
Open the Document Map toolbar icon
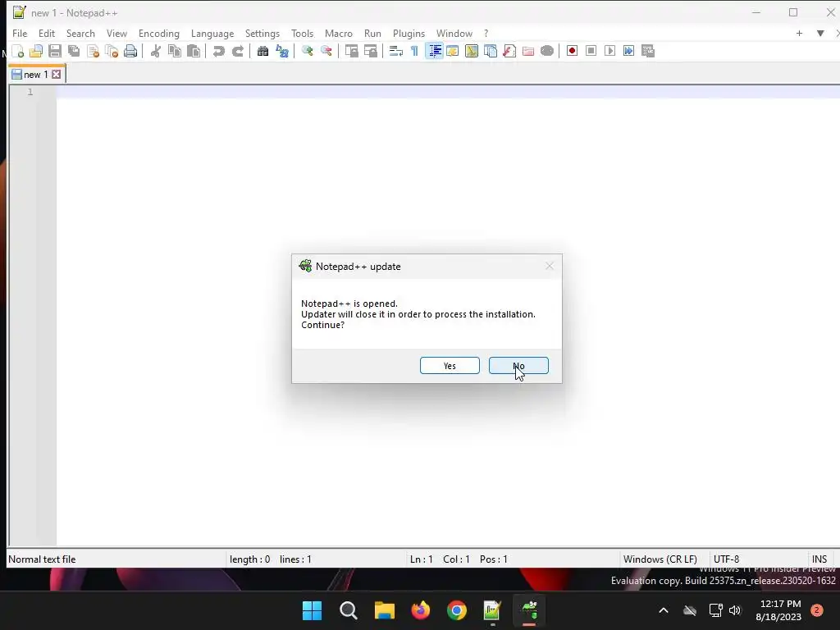coord(472,51)
